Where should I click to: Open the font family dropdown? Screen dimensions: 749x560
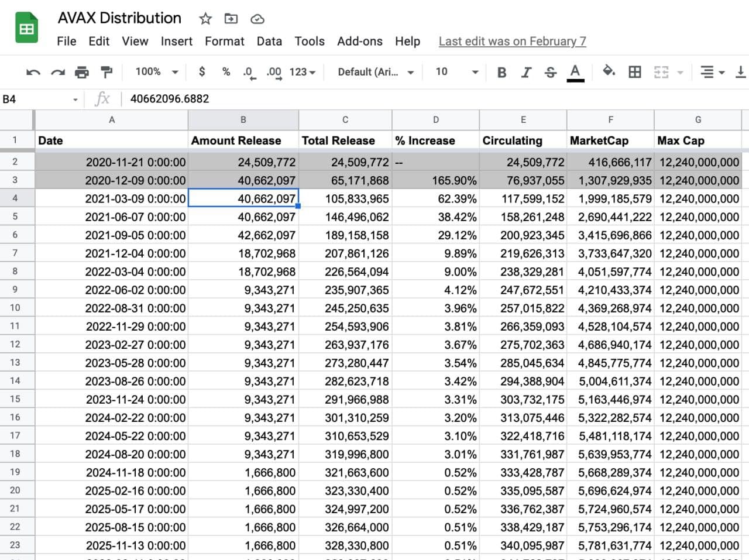(376, 72)
